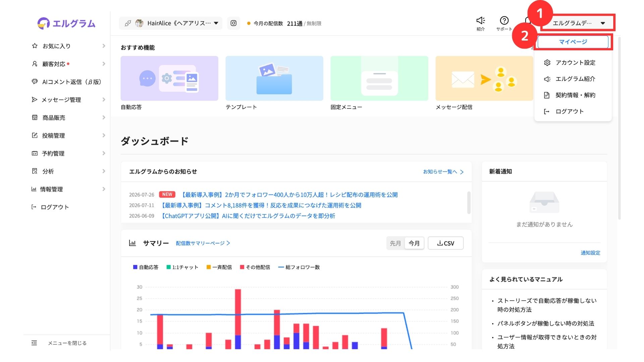Toggle 総フォロワー数 line in chart legend

pyautogui.click(x=299, y=267)
